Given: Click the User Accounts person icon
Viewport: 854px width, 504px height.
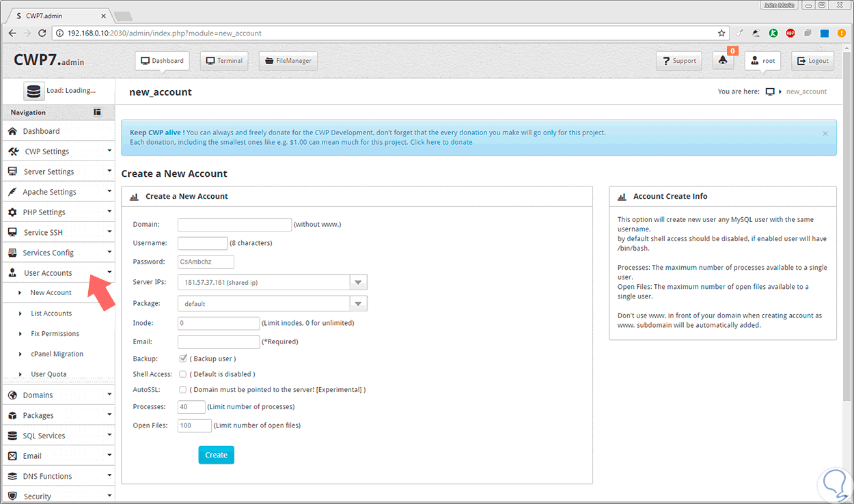Looking at the screenshot, I should (x=12, y=273).
